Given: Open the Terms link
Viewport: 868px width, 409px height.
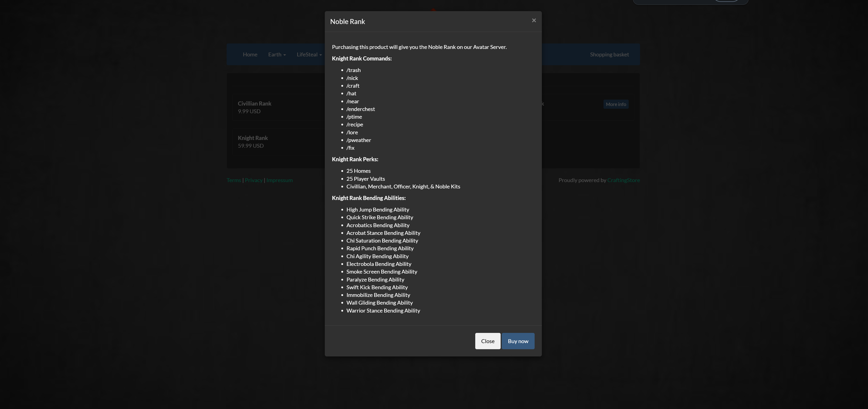Looking at the screenshot, I should [234, 180].
